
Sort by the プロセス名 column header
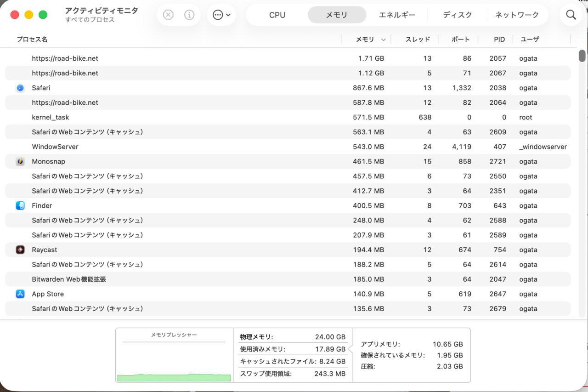click(x=32, y=40)
